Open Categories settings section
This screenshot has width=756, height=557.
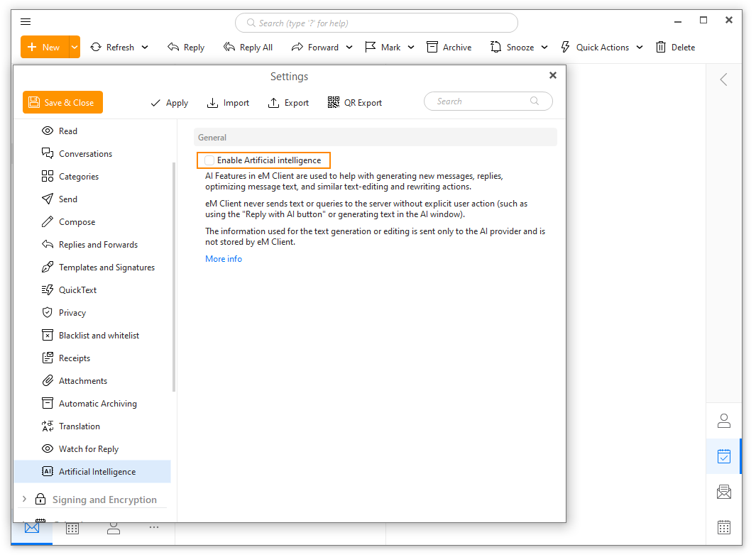[x=92, y=177]
